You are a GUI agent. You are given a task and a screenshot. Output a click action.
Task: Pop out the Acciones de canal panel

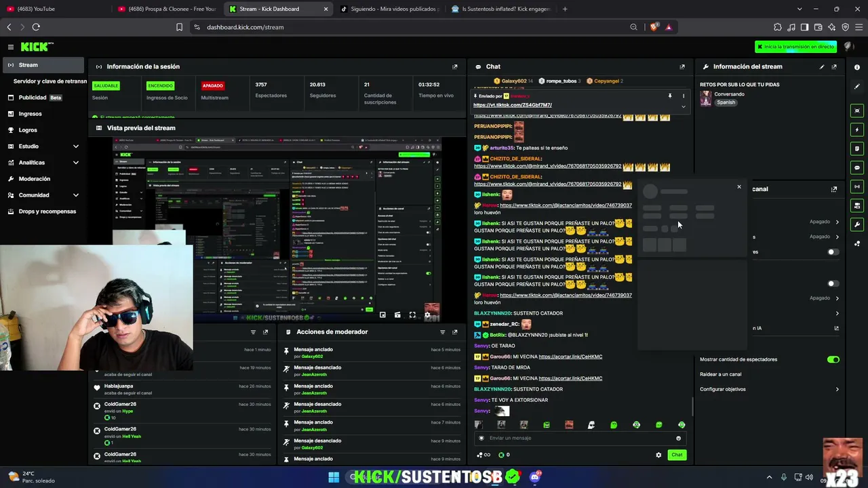point(834,189)
